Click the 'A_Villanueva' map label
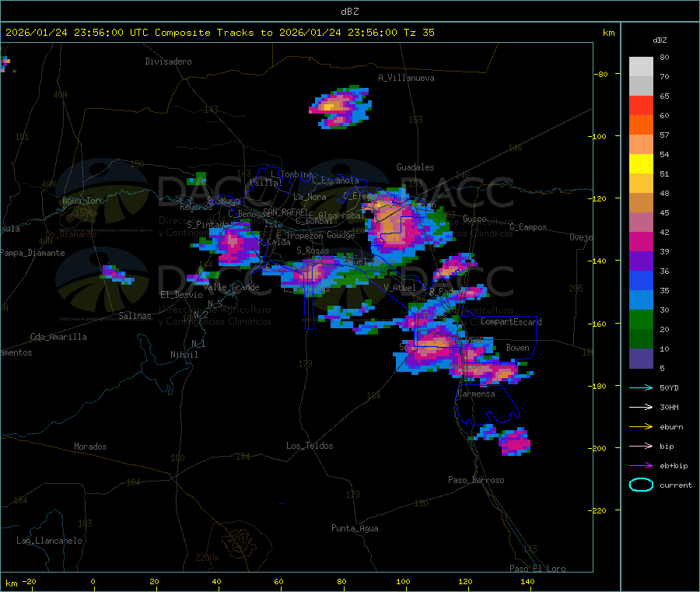 click(406, 78)
